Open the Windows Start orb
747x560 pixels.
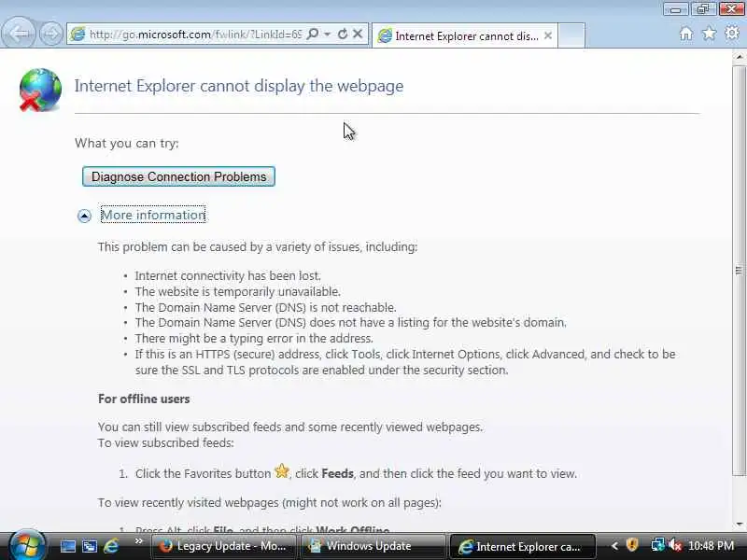point(27,545)
